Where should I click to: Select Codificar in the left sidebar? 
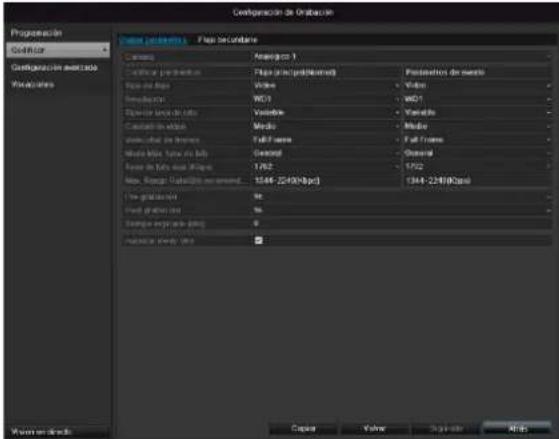[58, 50]
